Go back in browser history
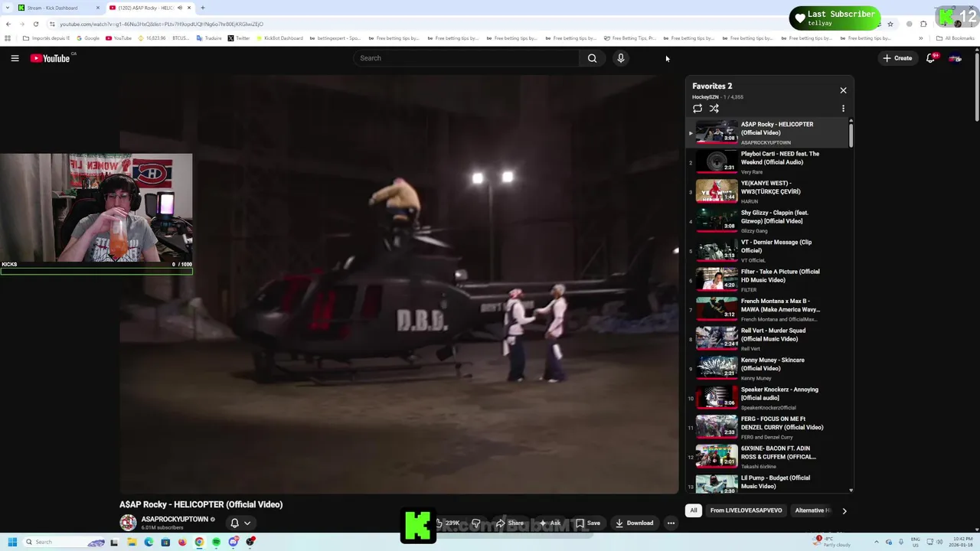Viewport: 980px width, 551px height. pos(8,24)
